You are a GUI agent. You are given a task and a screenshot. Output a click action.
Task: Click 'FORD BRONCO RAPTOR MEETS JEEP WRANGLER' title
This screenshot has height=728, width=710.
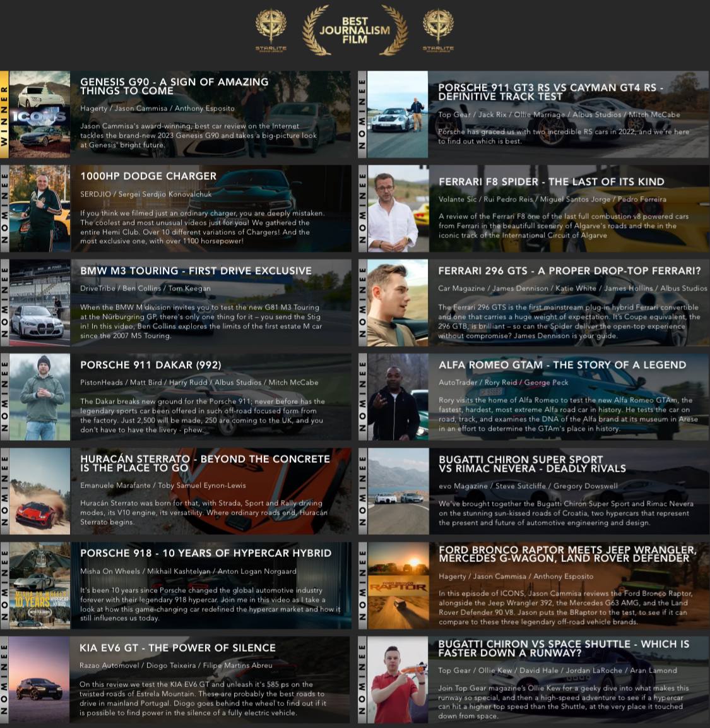coord(567,554)
